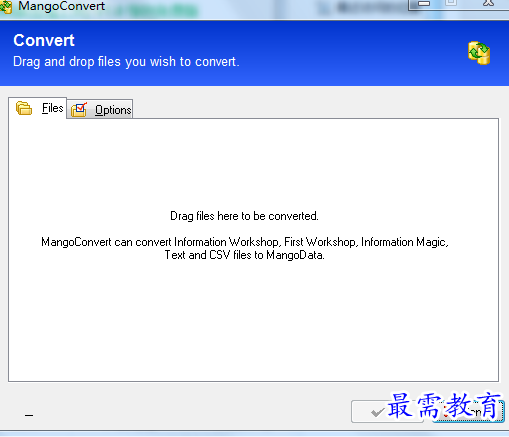
Task: Open the Options tab
Action: click(100, 109)
